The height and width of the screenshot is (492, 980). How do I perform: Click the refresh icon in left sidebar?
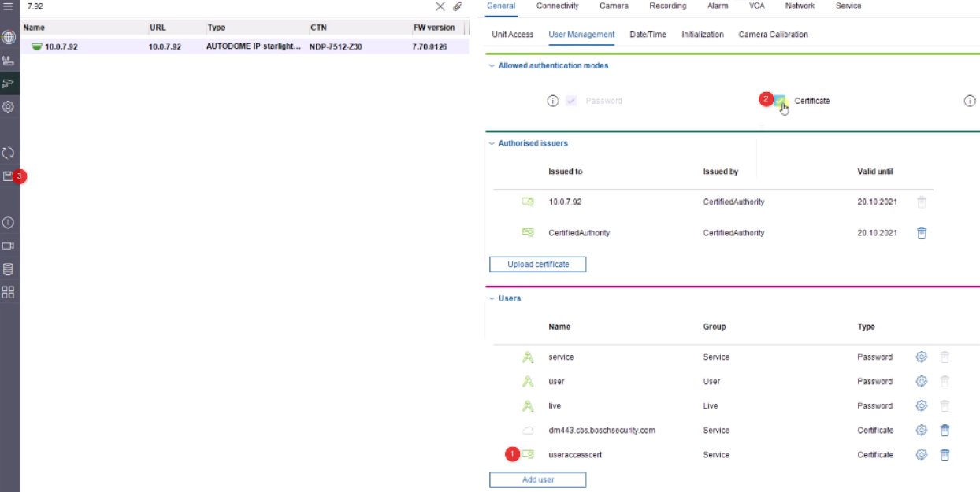tap(9, 153)
